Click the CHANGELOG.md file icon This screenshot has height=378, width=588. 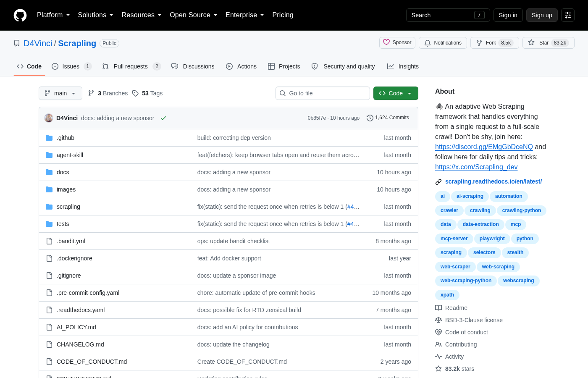tap(49, 344)
